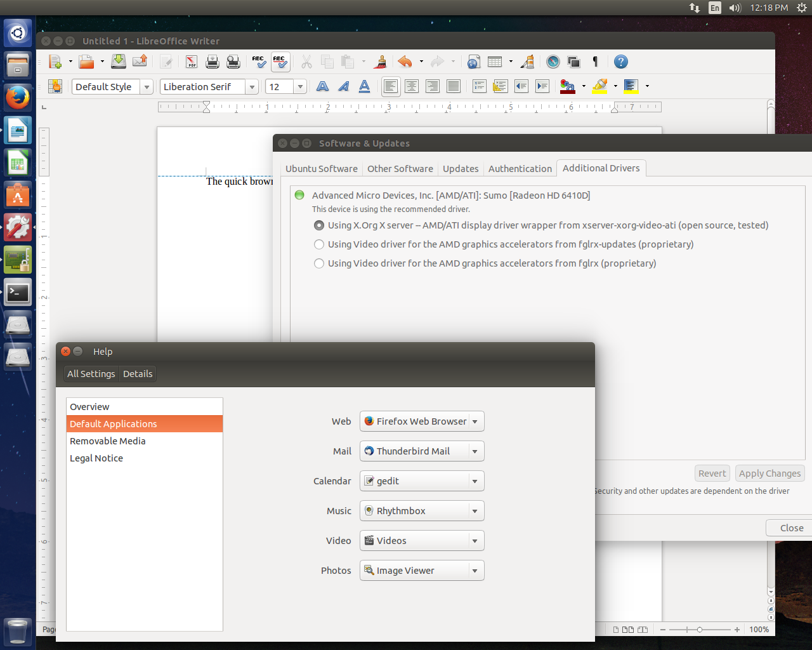Viewport: 812px width, 650px height.
Task: Select the fglrx (proprietary) driver option
Action: (x=319, y=263)
